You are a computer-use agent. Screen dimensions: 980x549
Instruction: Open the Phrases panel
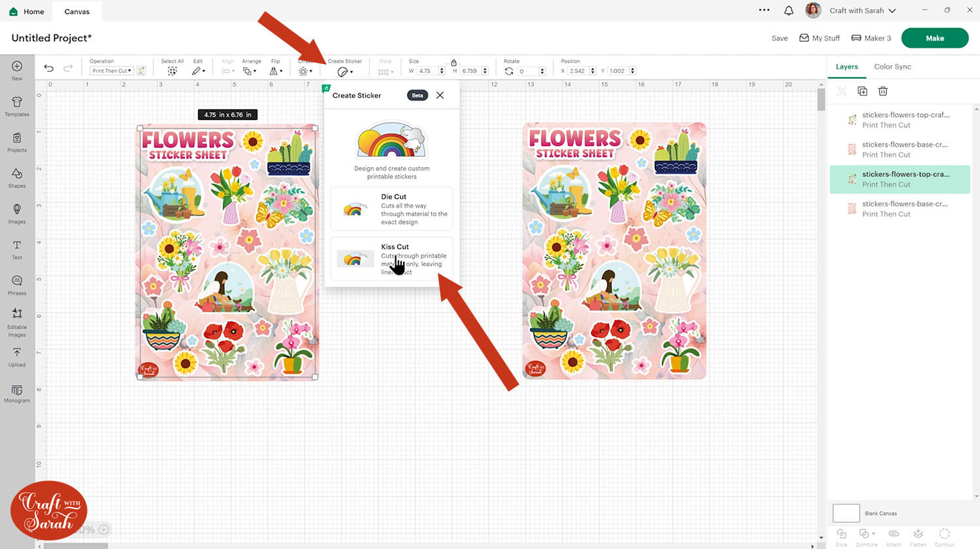pyautogui.click(x=17, y=285)
